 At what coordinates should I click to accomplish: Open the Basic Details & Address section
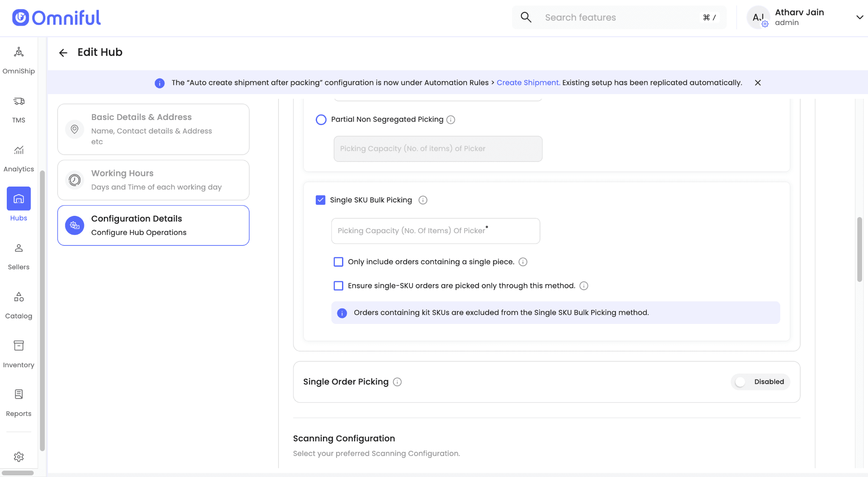click(153, 129)
